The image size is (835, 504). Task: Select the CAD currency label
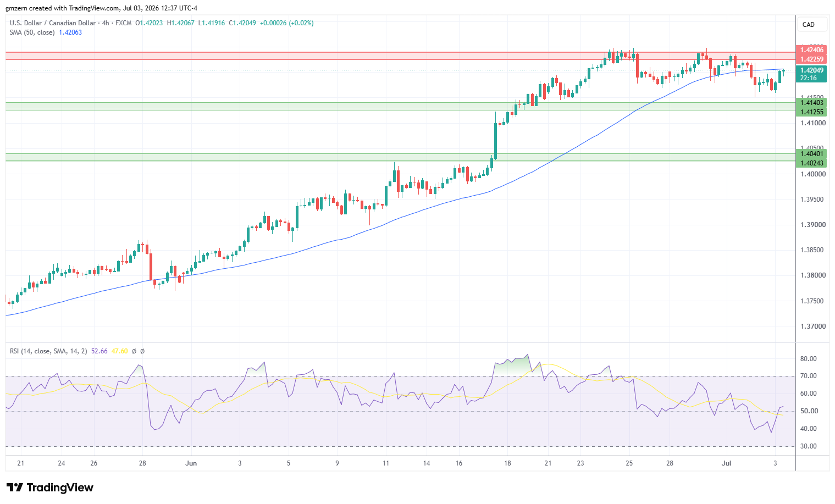pos(809,25)
